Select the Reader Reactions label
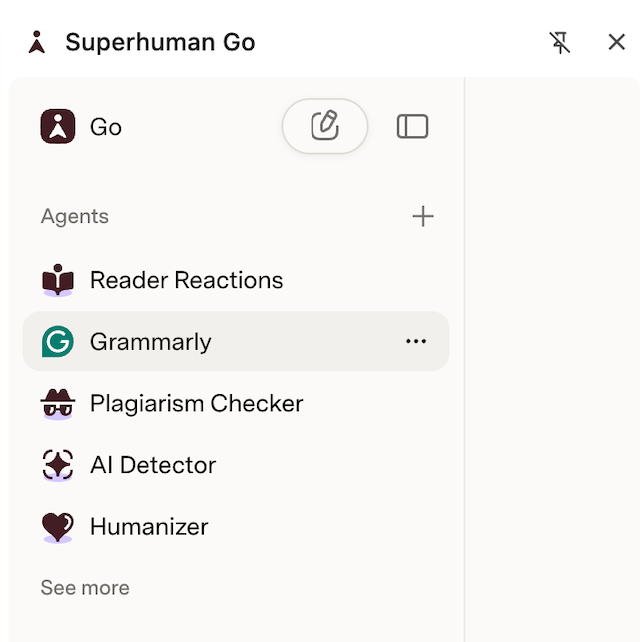The image size is (640, 642). [x=186, y=280]
